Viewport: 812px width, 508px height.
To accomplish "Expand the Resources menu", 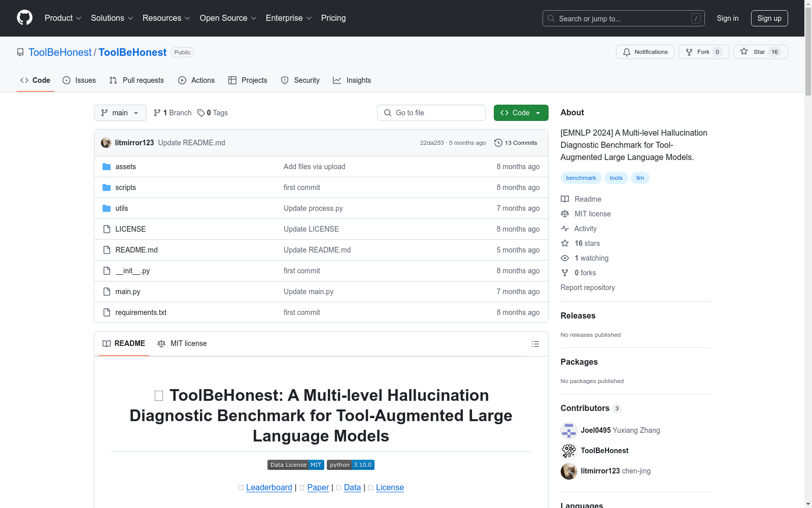I will tap(166, 18).
